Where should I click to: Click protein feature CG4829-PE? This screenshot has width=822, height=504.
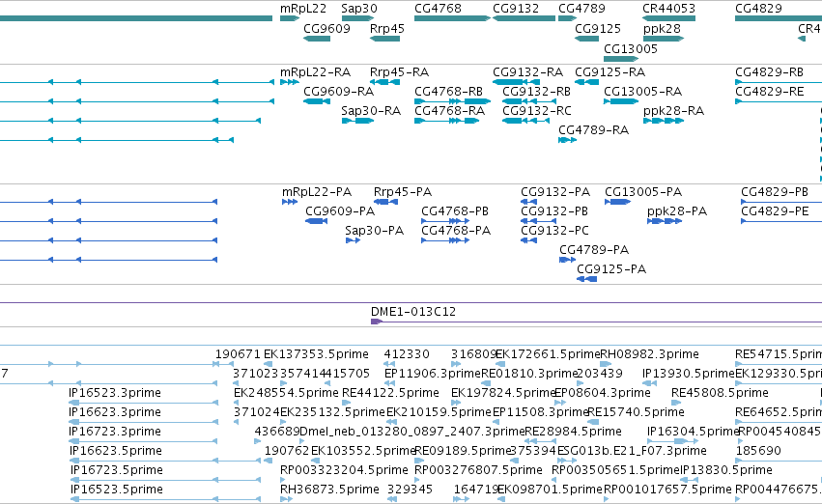click(775, 211)
